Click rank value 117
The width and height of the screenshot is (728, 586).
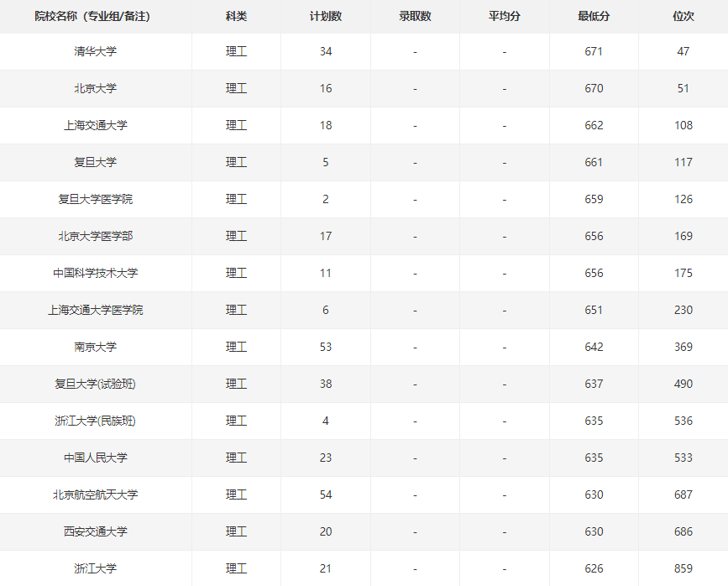click(683, 162)
